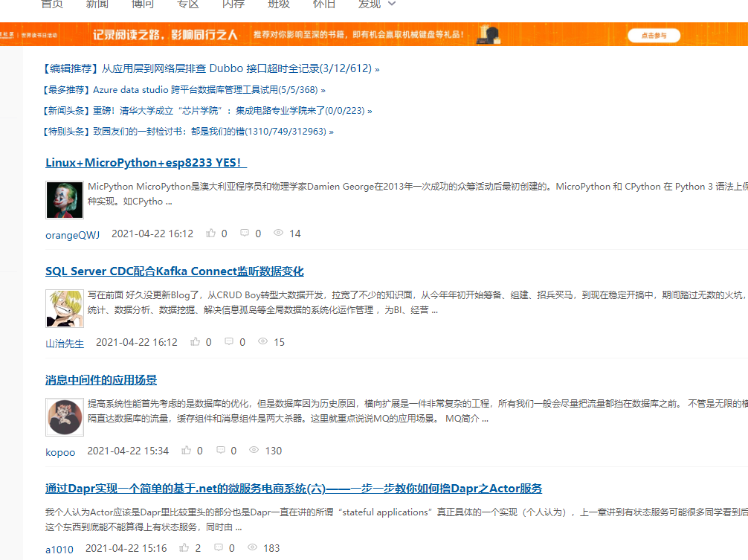Viewport: 748px width, 560px height.
Task: Open 最多推荐 Azure data studio link
Action: (184, 90)
